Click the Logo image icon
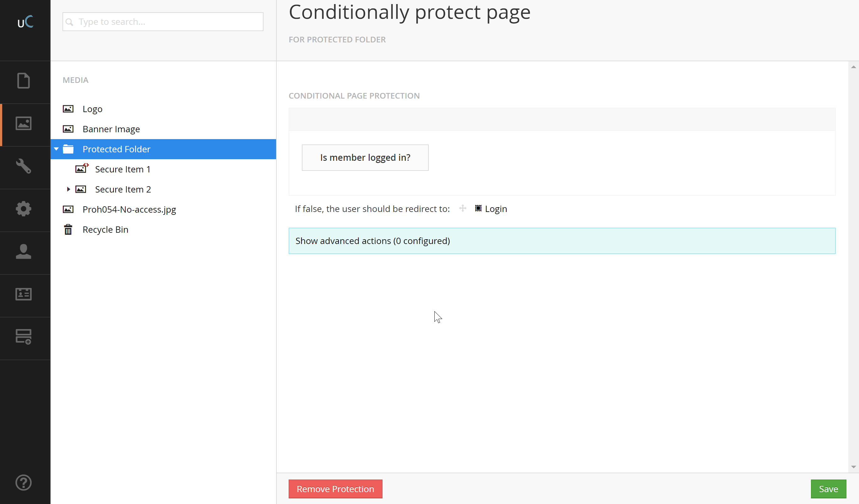859x504 pixels. (68, 109)
